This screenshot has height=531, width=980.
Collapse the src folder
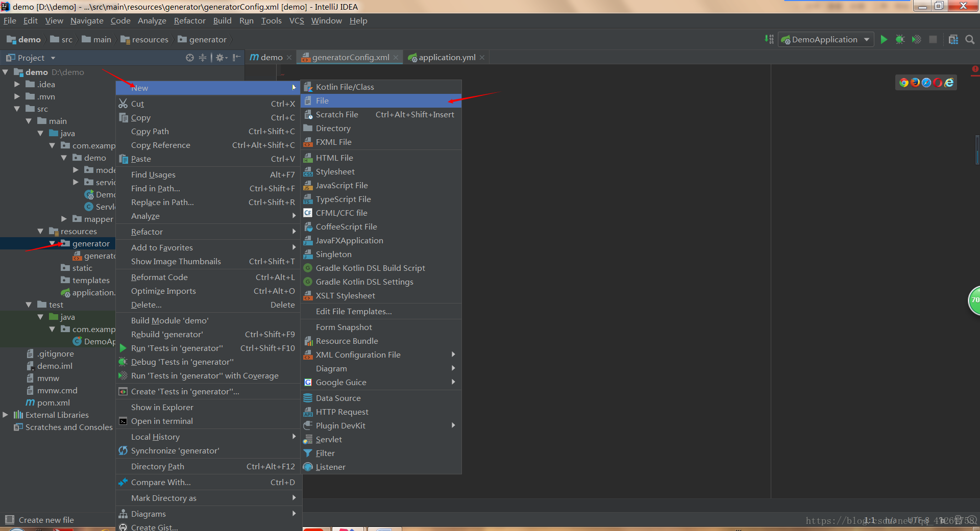pyautogui.click(x=17, y=109)
